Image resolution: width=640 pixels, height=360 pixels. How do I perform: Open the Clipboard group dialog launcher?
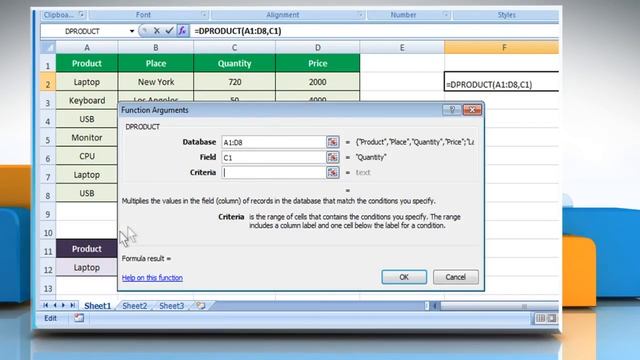coord(82,15)
